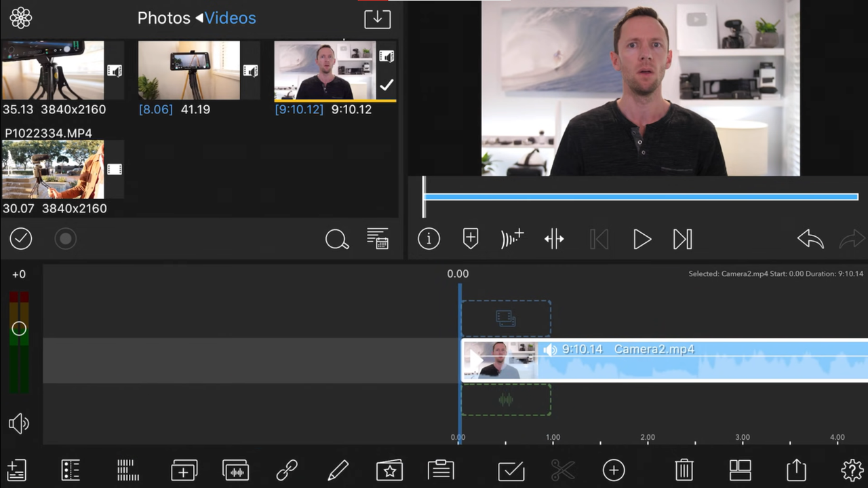The image size is (868, 488).
Task: Split the clip with scissors tool
Action: point(562,470)
